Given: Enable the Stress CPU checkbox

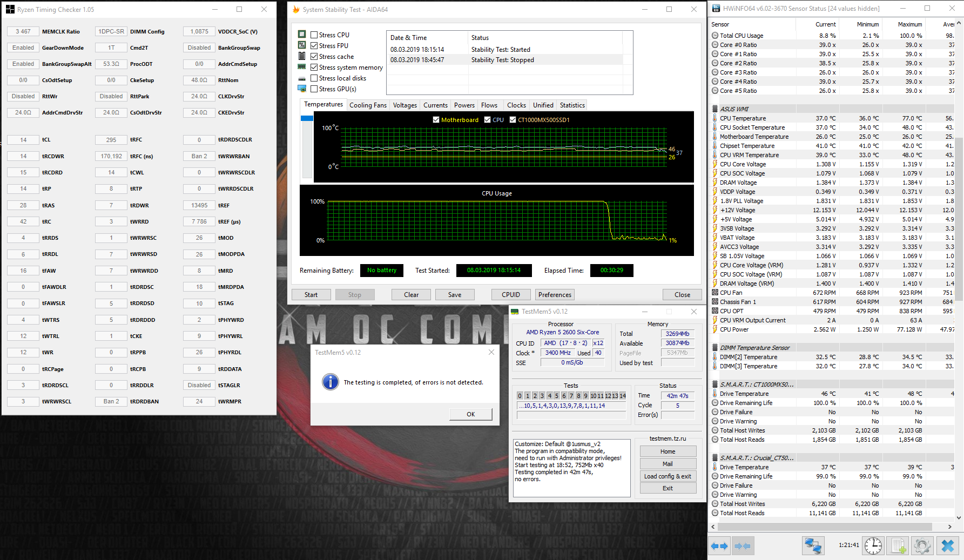Looking at the screenshot, I should (314, 35).
